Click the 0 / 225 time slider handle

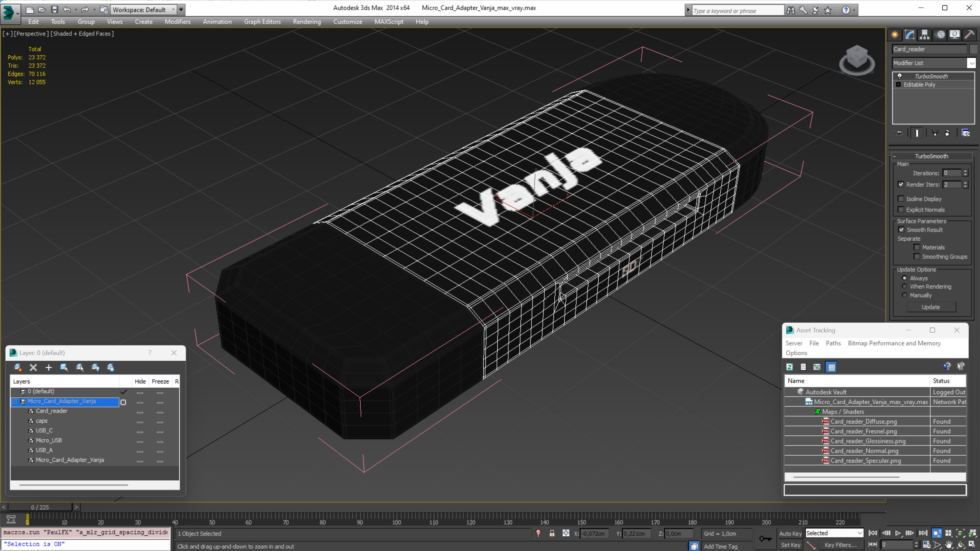(x=40, y=507)
